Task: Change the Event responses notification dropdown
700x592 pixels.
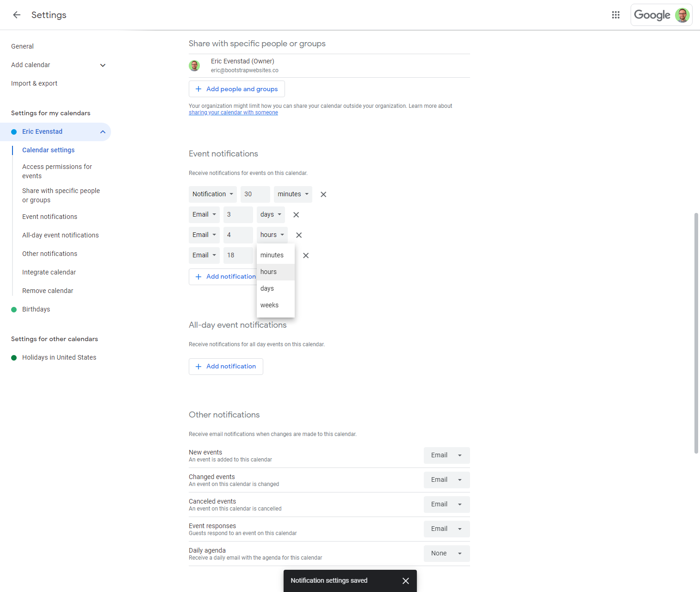Action: click(446, 529)
